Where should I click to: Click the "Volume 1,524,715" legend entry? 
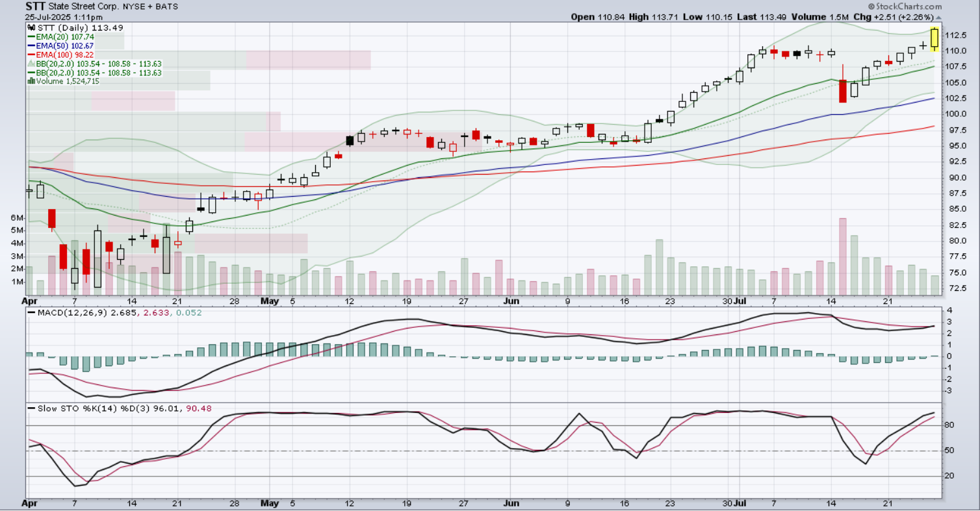click(x=68, y=81)
